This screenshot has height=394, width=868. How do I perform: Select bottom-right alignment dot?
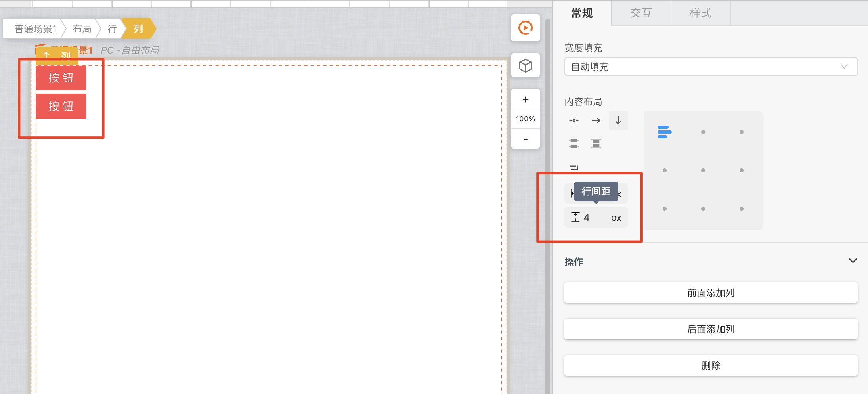(x=742, y=209)
